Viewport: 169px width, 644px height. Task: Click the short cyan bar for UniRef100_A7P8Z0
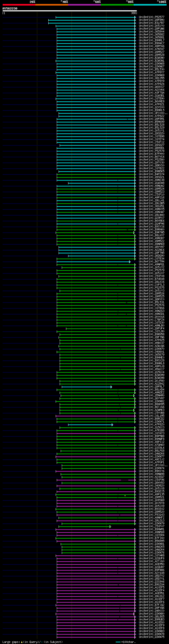point(91,425)
